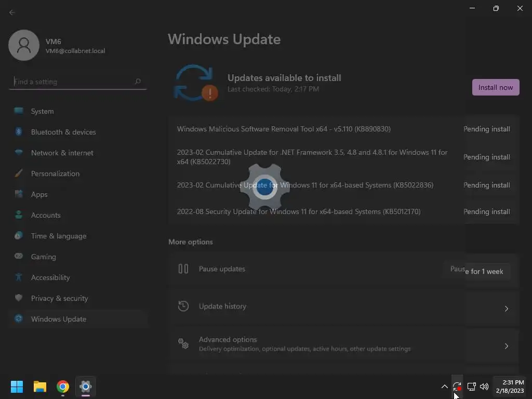Select Cumulative Update KB5022836 entry

click(344, 185)
